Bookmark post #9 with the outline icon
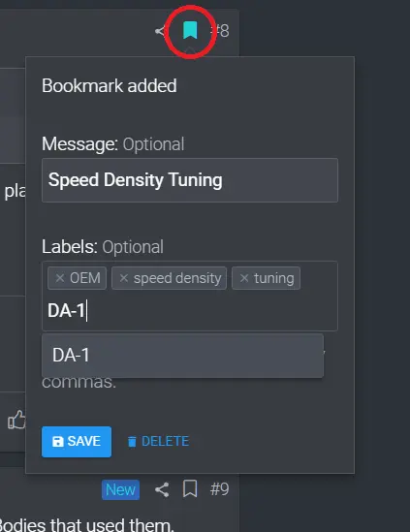 [x=190, y=489]
